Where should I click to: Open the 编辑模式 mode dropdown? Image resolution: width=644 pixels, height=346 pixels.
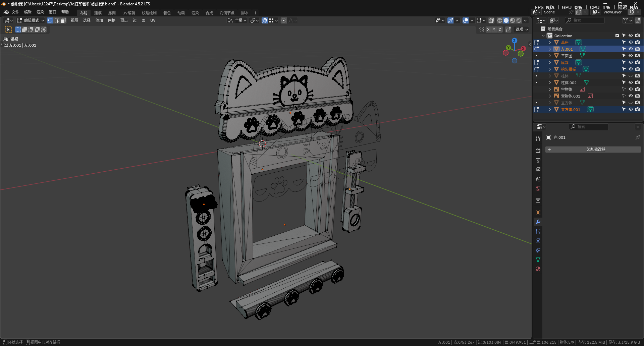(x=31, y=20)
